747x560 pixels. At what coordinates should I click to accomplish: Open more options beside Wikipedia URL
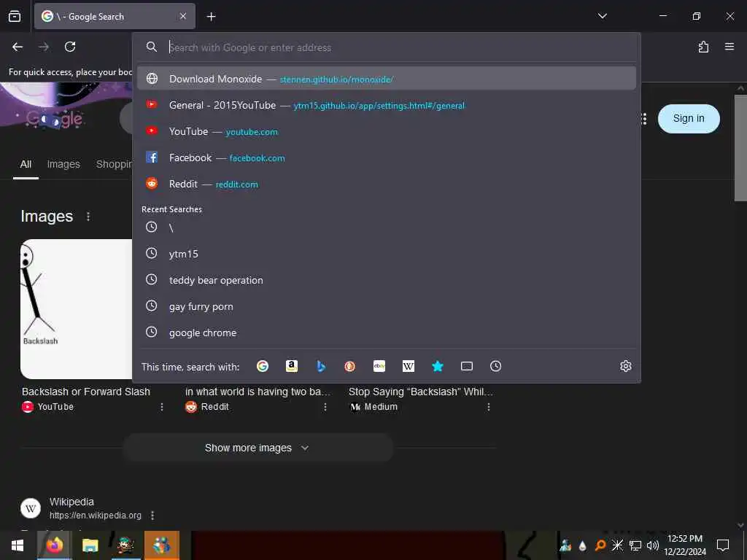[152, 516]
